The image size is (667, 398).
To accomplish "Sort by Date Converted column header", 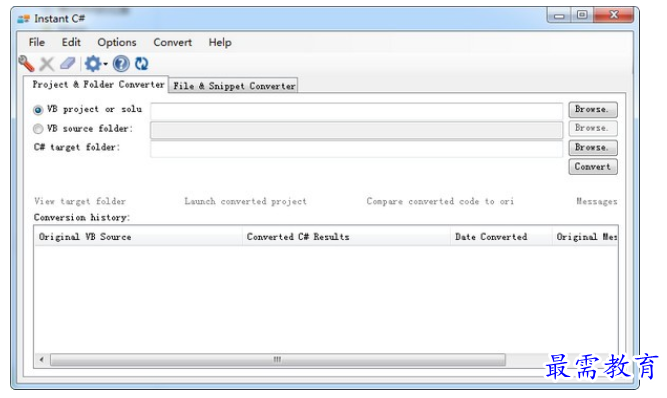I will [501, 236].
